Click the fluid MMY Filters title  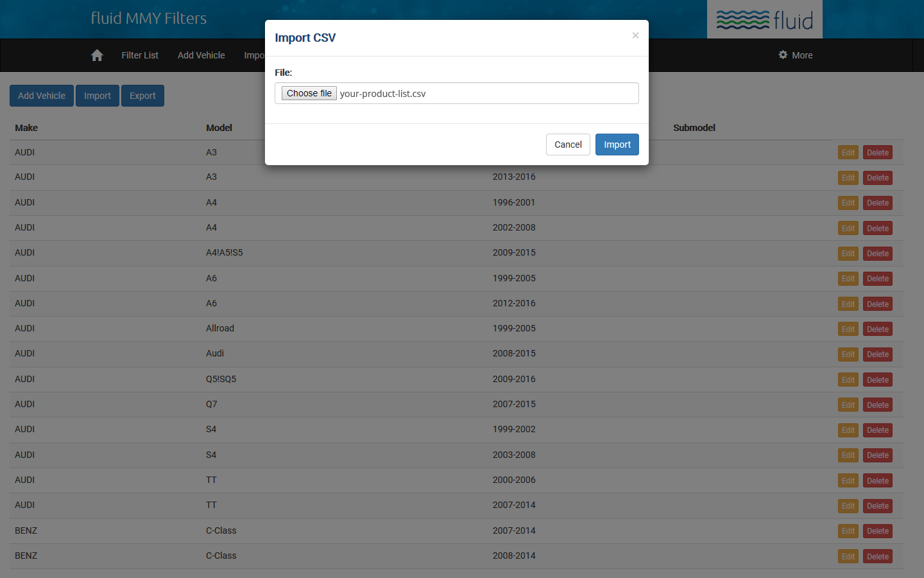pos(149,18)
